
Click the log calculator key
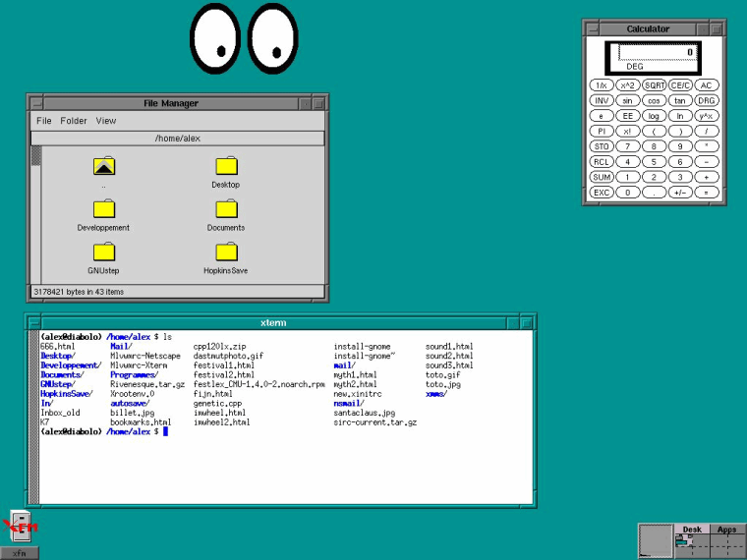click(x=654, y=116)
